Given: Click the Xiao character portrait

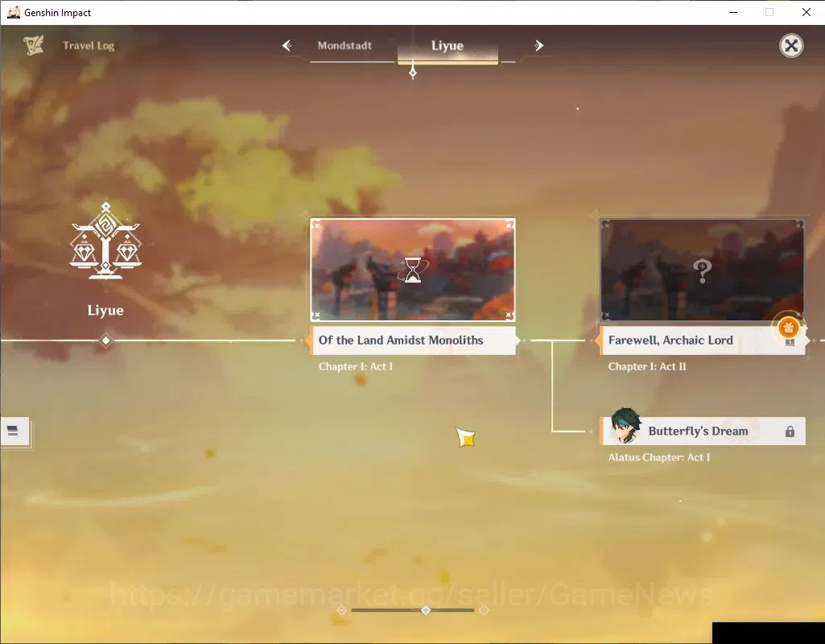Looking at the screenshot, I should point(625,426).
